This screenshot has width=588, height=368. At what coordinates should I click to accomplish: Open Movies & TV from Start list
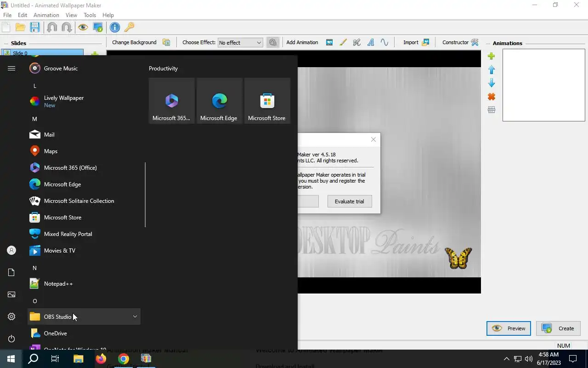[84, 250]
